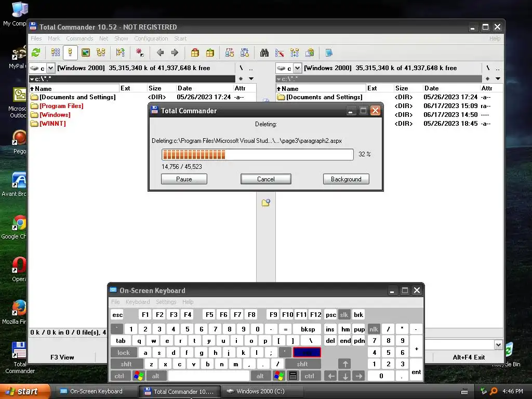Sort left panel by Ext column
This screenshot has height=399, width=532.
133,88
